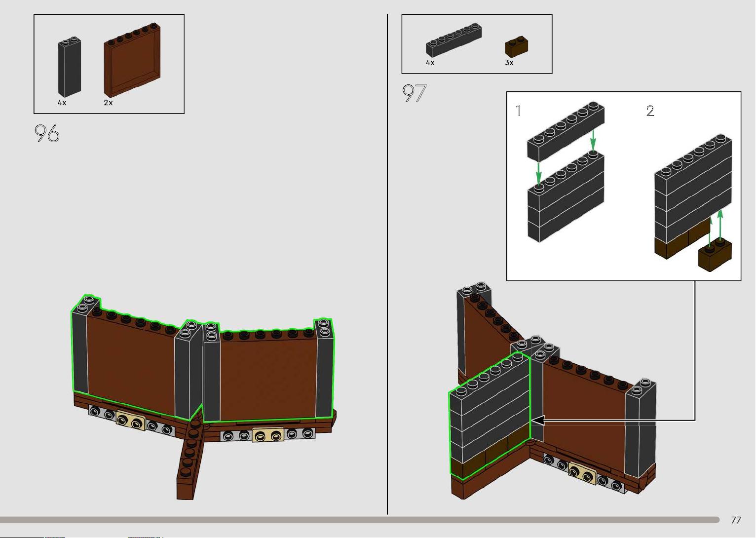Click the step number 96
The image size is (756, 538).
click(47, 133)
